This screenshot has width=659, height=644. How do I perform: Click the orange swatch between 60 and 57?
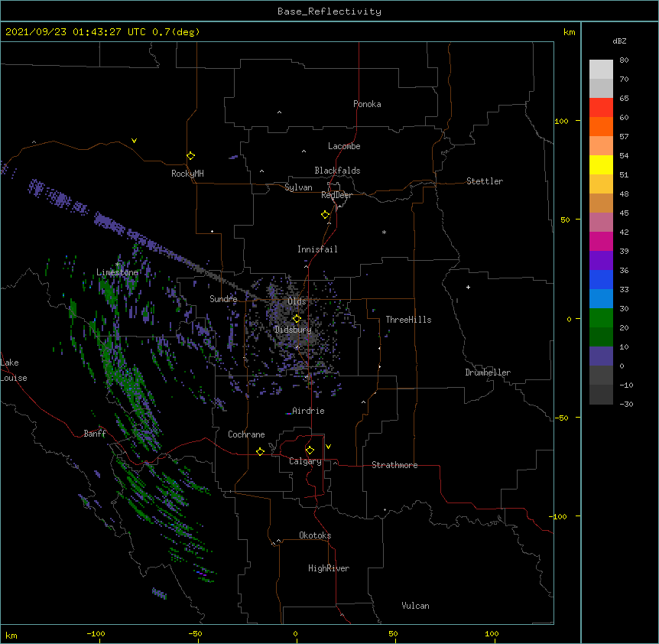(x=601, y=126)
